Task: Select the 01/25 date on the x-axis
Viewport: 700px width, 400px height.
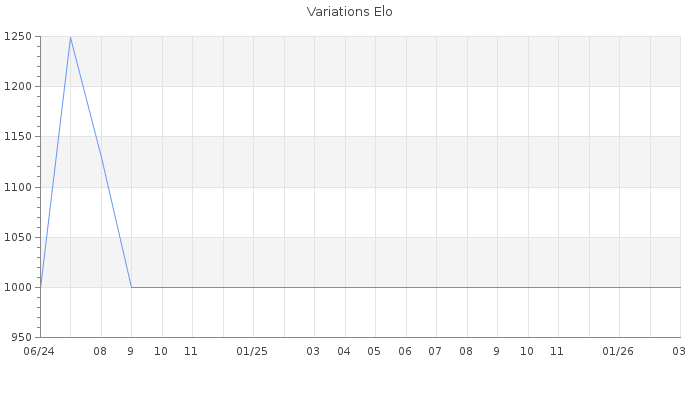Action: (253, 351)
